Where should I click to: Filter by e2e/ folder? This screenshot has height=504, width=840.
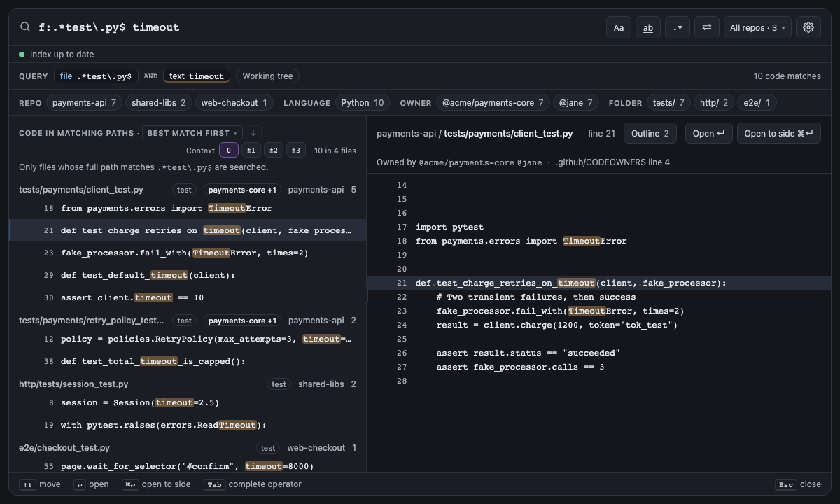(757, 103)
